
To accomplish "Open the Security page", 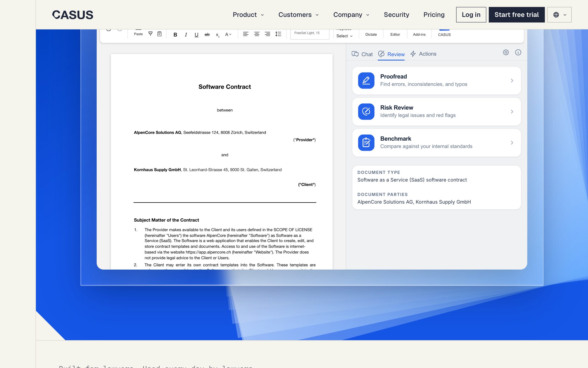I will click(x=396, y=15).
